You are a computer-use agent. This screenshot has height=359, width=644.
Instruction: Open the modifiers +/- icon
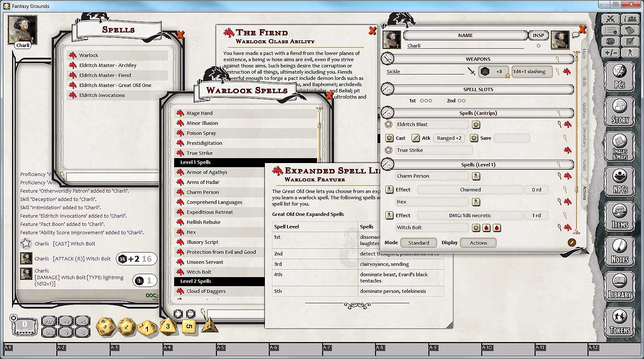click(611, 52)
